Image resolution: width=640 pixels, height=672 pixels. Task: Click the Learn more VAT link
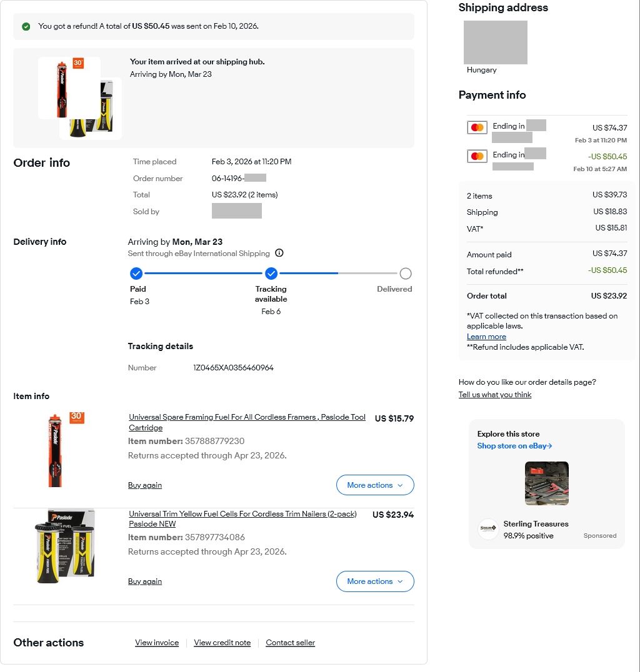(486, 337)
